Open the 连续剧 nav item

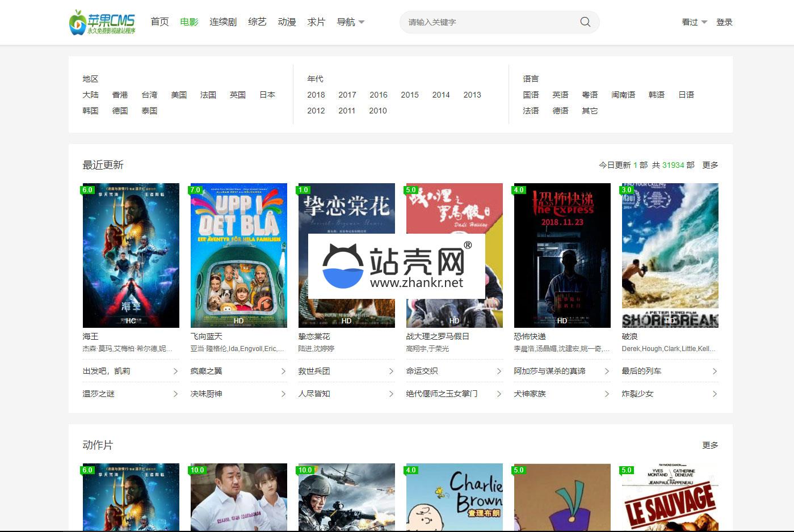[x=223, y=22]
